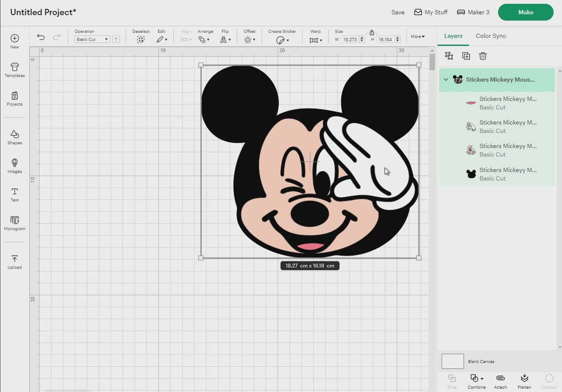Click the Save link

click(398, 12)
